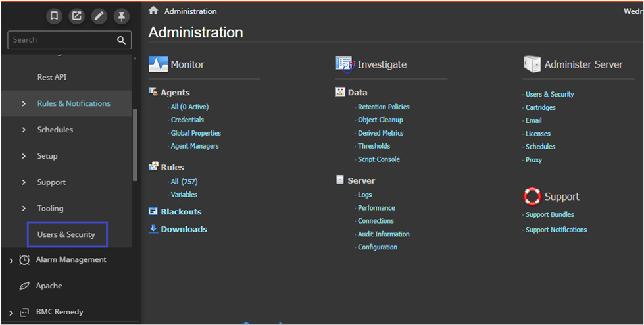
Task: Click the Apache feather icon
Action: coord(24,286)
